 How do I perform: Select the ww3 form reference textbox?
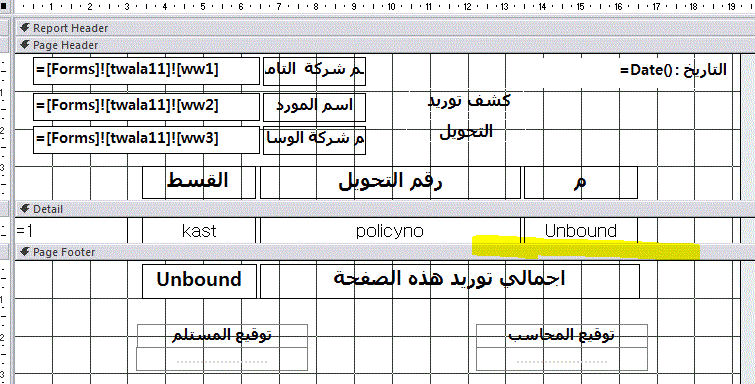tap(146, 140)
